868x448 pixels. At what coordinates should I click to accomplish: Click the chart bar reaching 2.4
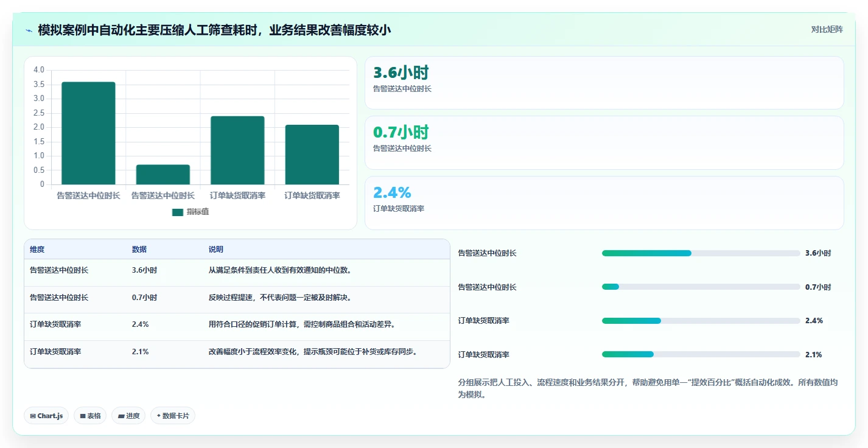237,150
